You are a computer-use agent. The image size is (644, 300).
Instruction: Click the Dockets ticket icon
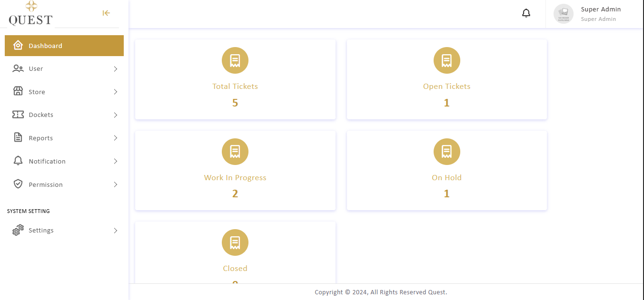(x=18, y=115)
